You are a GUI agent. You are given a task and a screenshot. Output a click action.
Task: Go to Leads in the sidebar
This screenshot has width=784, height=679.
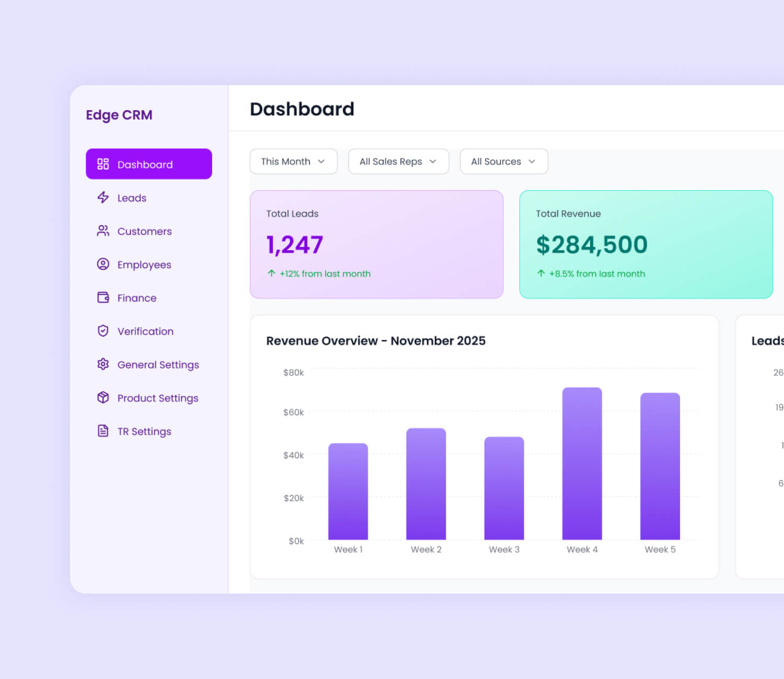pos(132,198)
